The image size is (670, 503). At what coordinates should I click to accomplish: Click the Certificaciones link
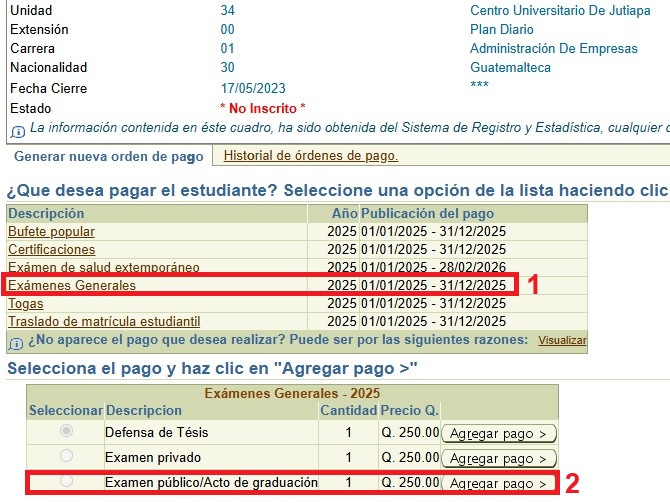pyautogui.click(x=51, y=250)
